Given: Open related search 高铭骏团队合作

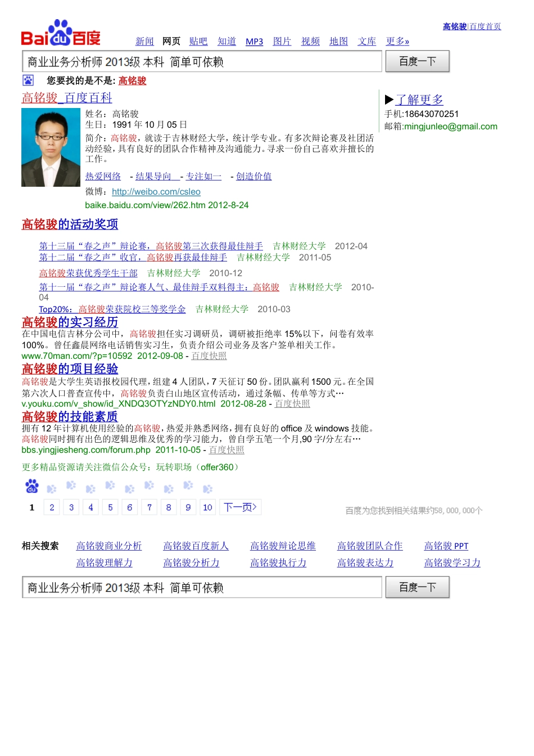Looking at the screenshot, I should point(370,546).
